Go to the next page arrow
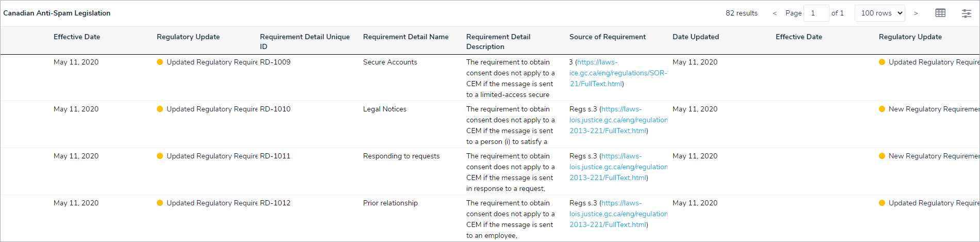 (916, 13)
